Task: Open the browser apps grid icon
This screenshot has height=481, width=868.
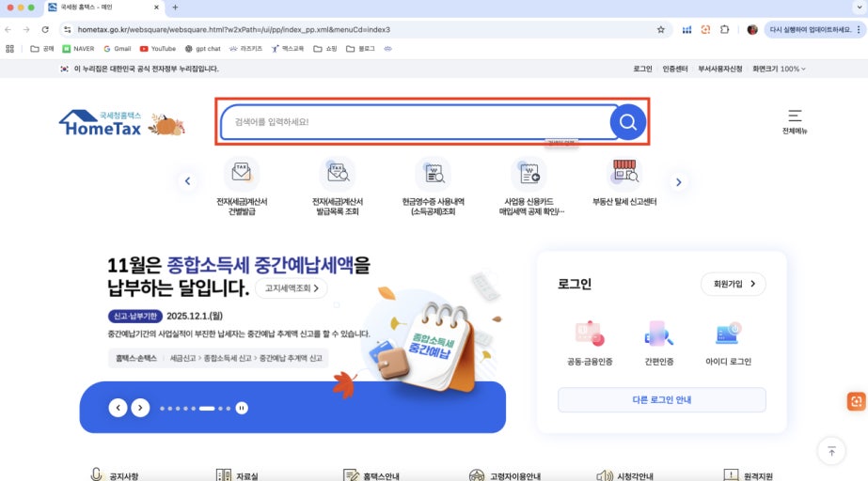Action: (x=10, y=49)
